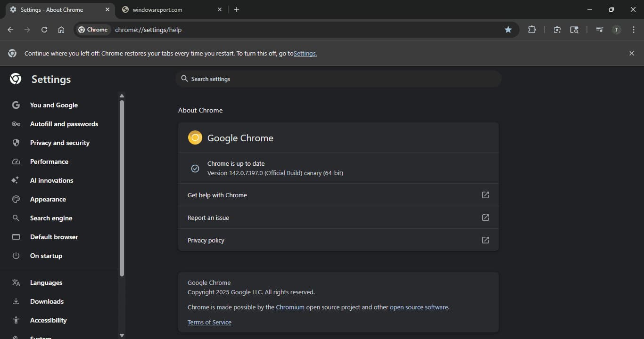
Task: Open AI innovations settings section
Action: click(x=51, y=180)
